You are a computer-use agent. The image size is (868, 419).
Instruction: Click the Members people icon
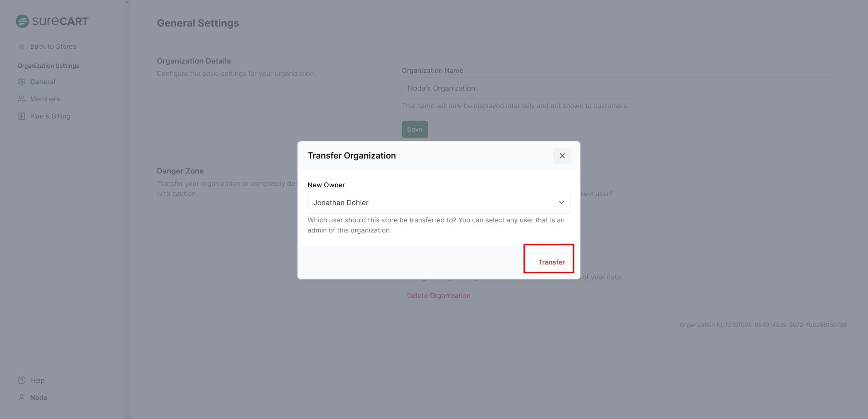21,99
